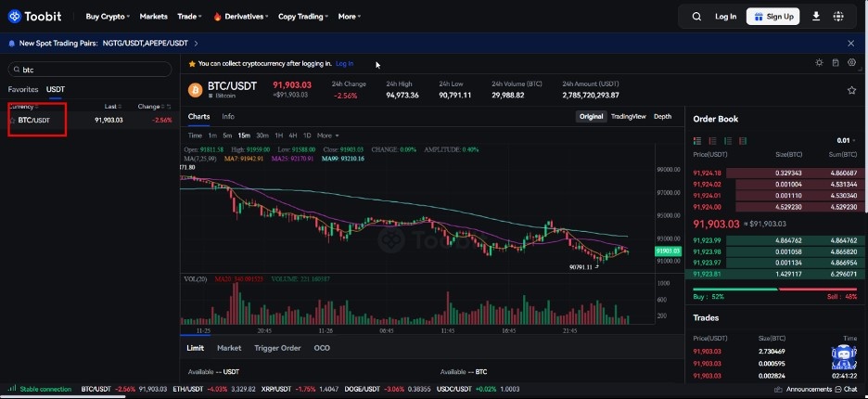The width and height of the screenshot is (868, 399).
Task: Click the Log In button in header
Action: tap(725, 17)
